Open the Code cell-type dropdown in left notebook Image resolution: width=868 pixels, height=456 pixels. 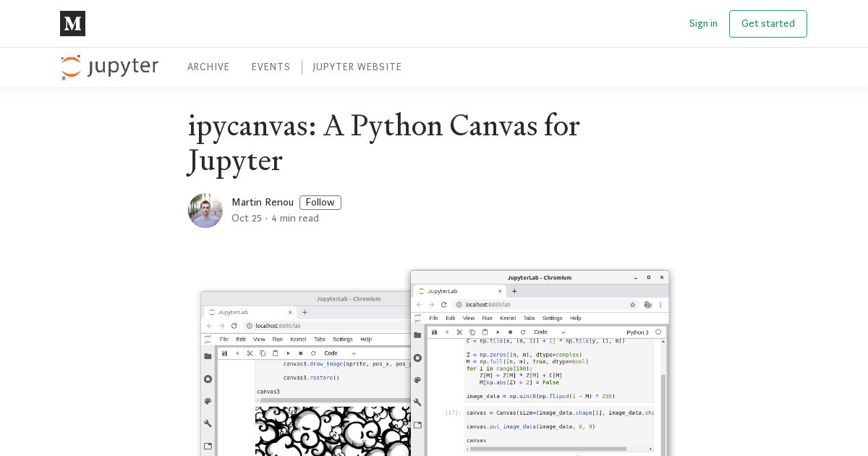pyautogui.click(x=340, y=353)
